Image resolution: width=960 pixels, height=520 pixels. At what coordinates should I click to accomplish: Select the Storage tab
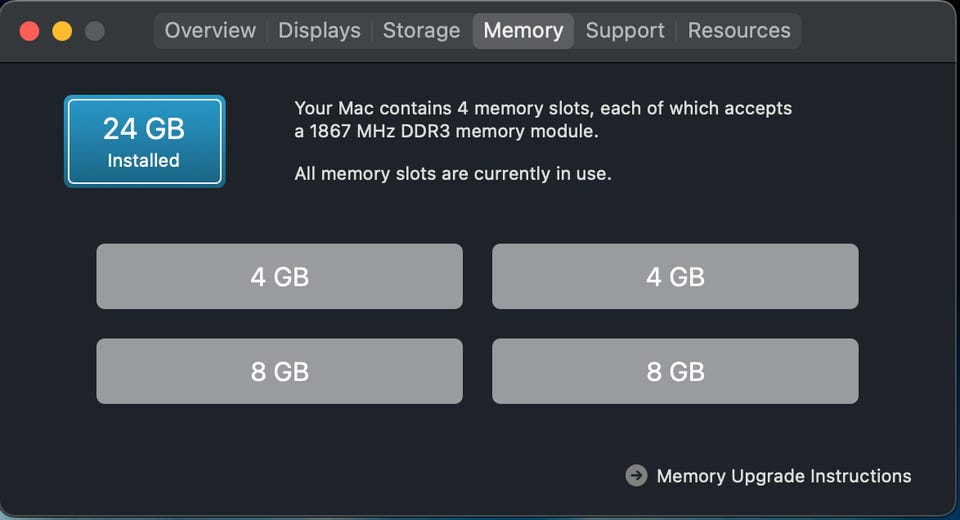tap(421, 30)
